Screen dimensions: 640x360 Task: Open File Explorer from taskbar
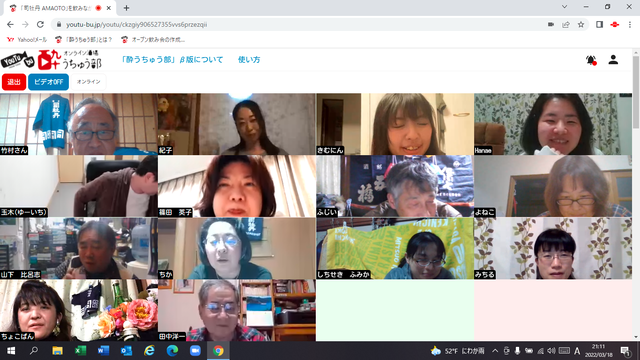pos(57,351)
